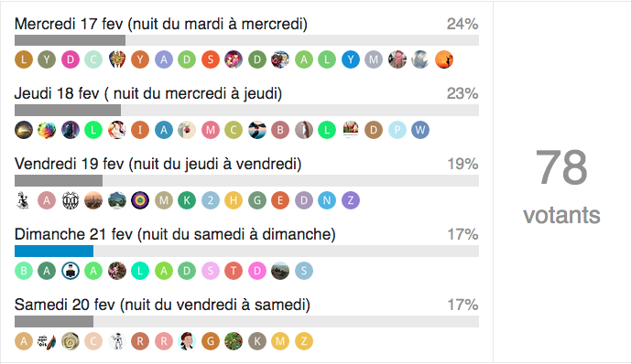Open the yellow H avatar in Vendredi row
631x364 pixels.
pyautogui.click(x=234, y=200)
